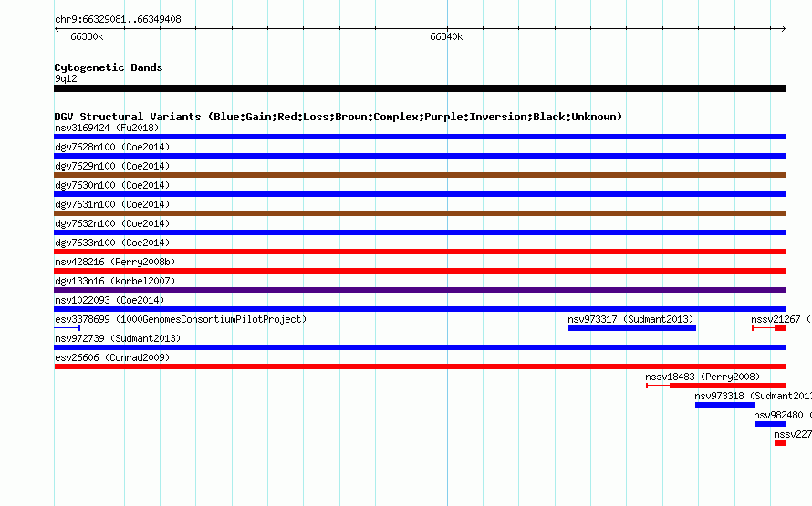Select the dgv7631n100 (Coe2014) label
The image size is (812, 506).
pos(112,204)
